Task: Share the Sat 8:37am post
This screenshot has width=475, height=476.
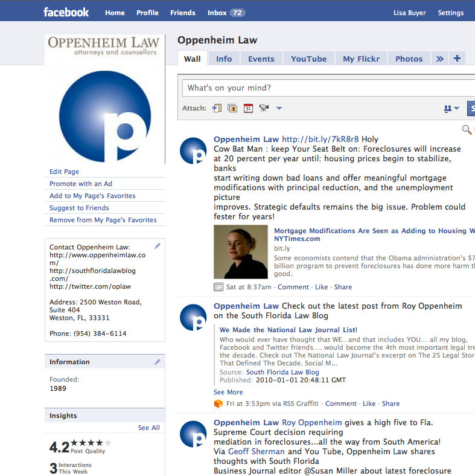Action: pos(343,287)
